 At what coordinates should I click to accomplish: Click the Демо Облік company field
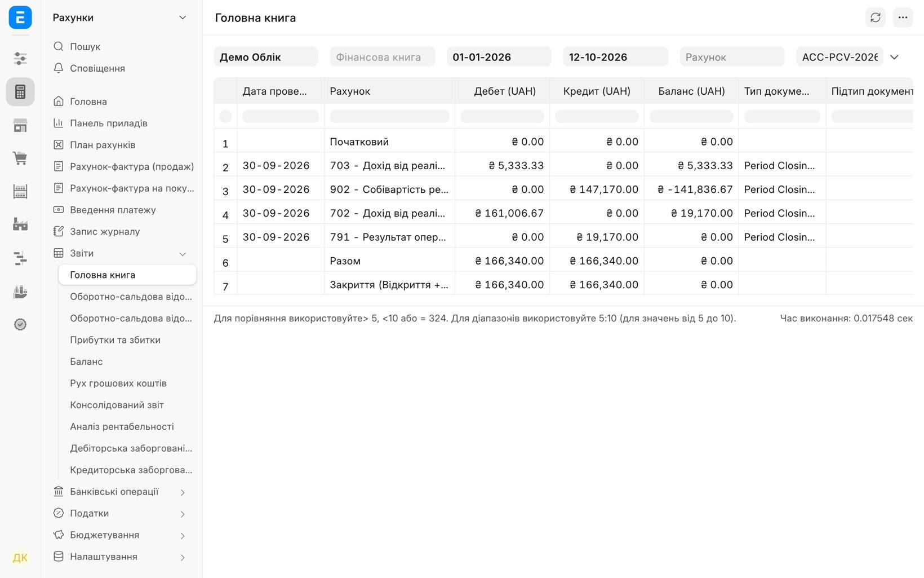[266, 56]
